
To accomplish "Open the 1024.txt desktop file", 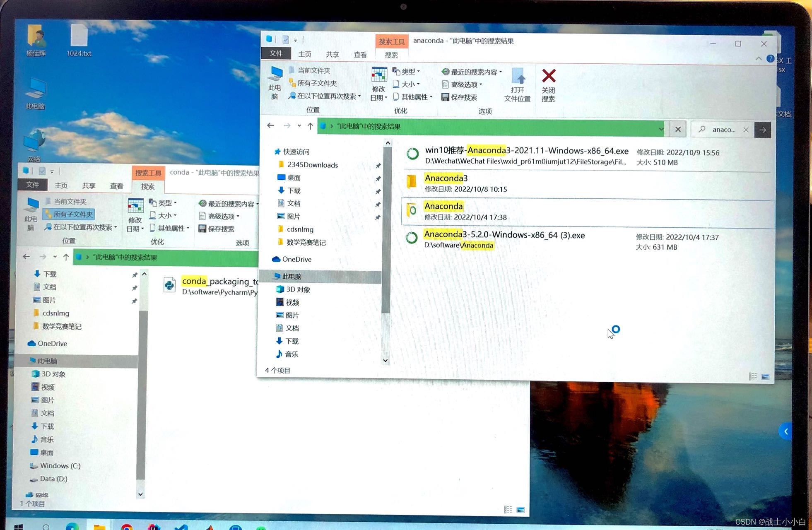I will pyautogui.click(x=79, y=40).
